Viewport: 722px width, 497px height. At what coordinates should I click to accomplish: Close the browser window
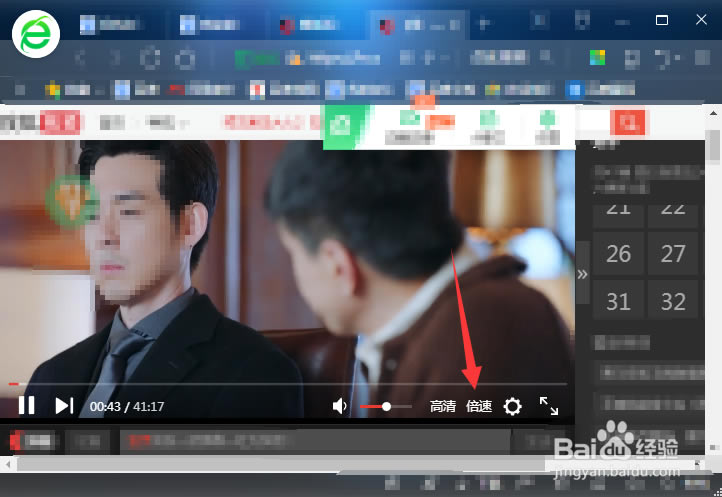click(701, 19)
